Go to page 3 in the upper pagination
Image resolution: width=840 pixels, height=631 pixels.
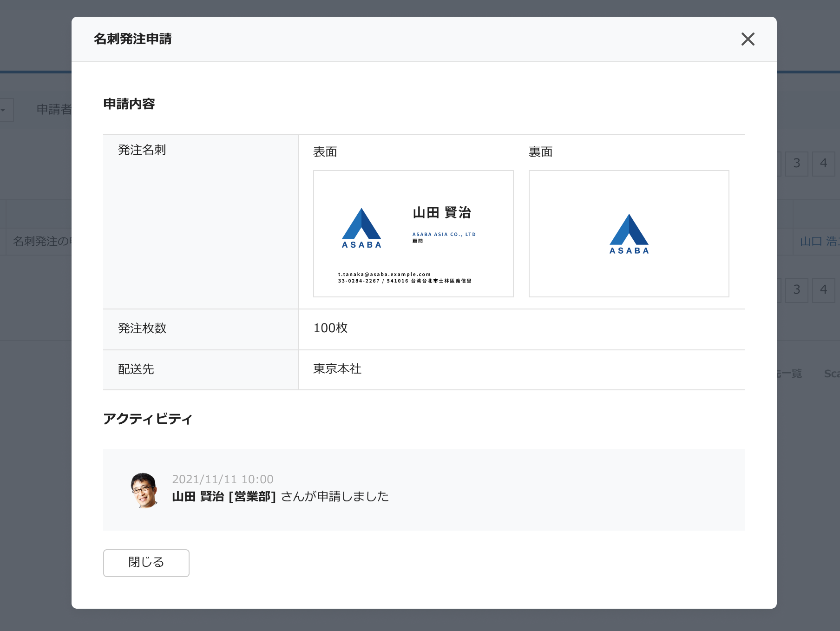click(796, 164)
